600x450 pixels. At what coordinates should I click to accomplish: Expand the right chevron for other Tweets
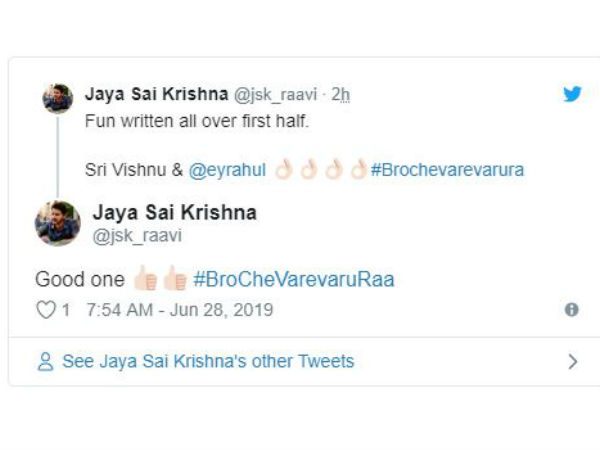pyautogui.click(x=573, y=362)
